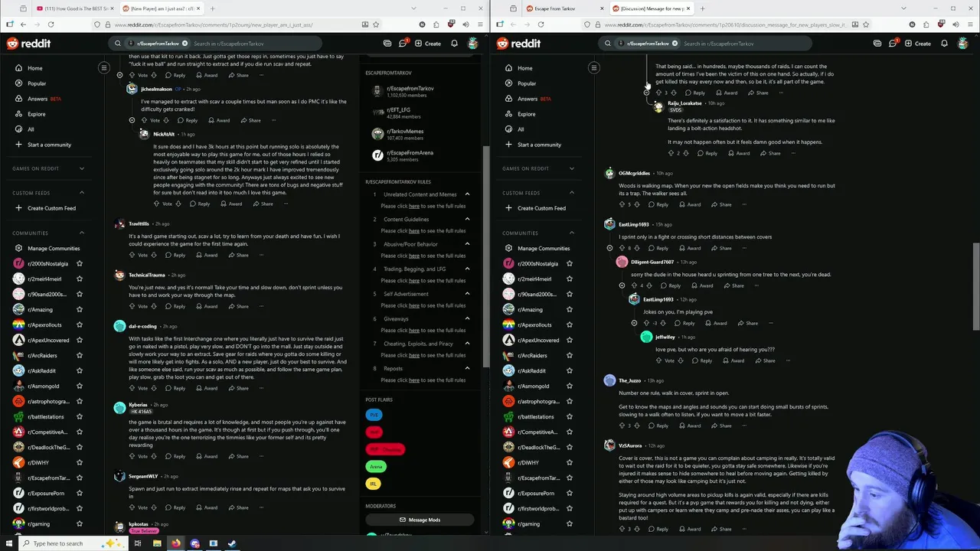Favorite r/Amazing with its star in the left window
980x551 pixels.
(80, 309)
